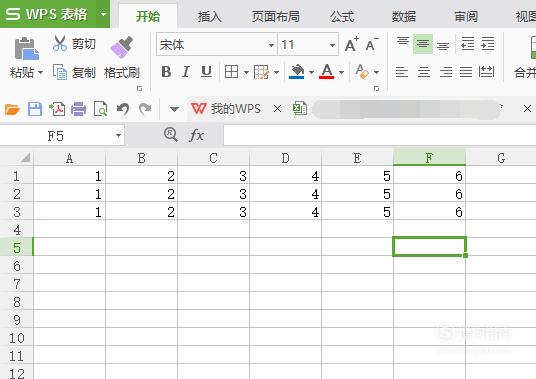
Task: Click in the formula bar input
Action: point(379,135)
